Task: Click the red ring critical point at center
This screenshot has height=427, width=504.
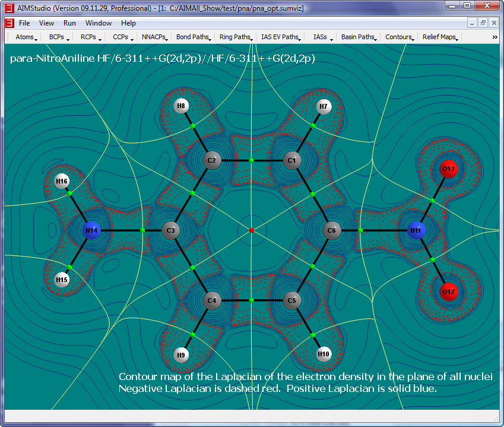Action: [252, 230]
